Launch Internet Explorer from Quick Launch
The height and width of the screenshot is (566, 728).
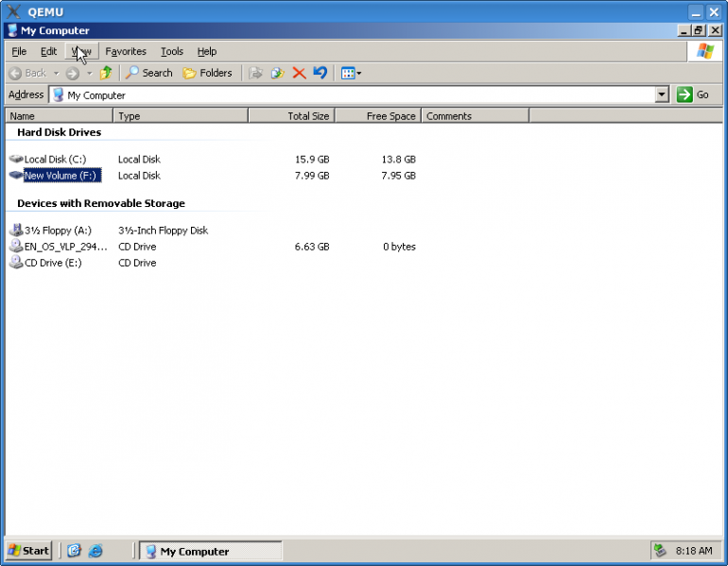[x=95, y=551]
